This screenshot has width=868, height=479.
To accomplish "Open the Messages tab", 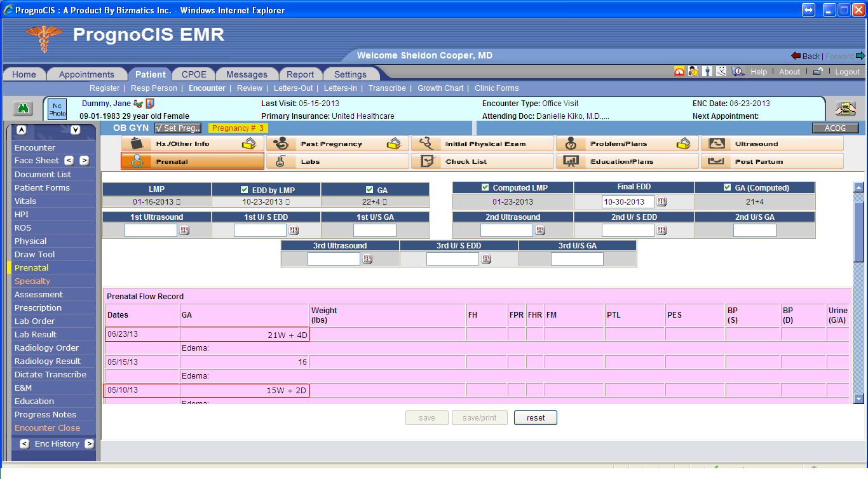I will click(247, 74).
